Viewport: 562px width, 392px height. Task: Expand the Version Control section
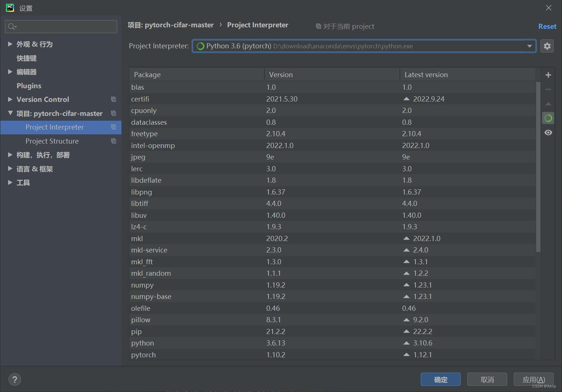10,99
